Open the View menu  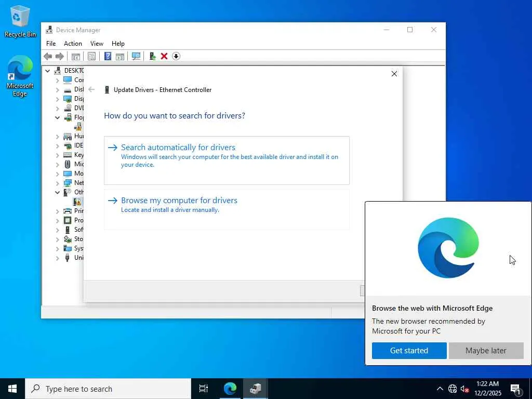pos(97,44)
